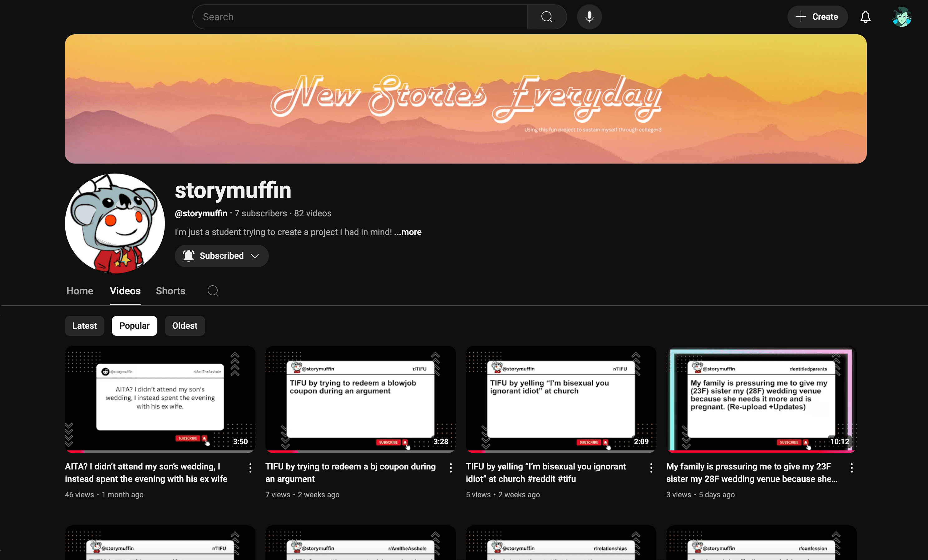
Task: Open the Create menu
Action: coord(817,17)
